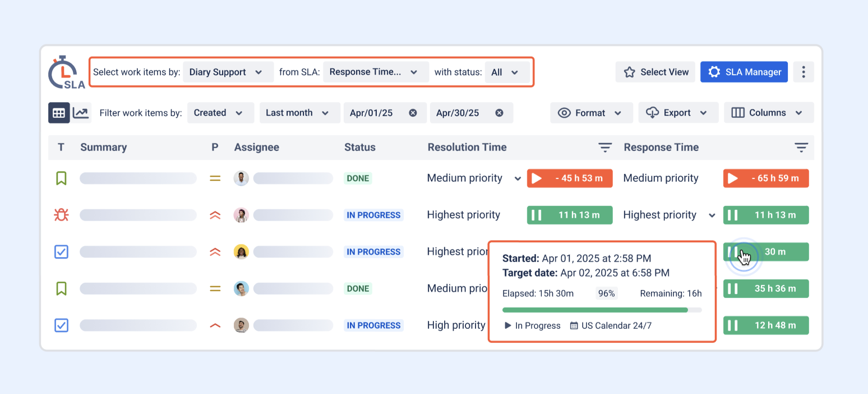Filter the Response Time column
The image size is (868, 394).
pos(801,148)
